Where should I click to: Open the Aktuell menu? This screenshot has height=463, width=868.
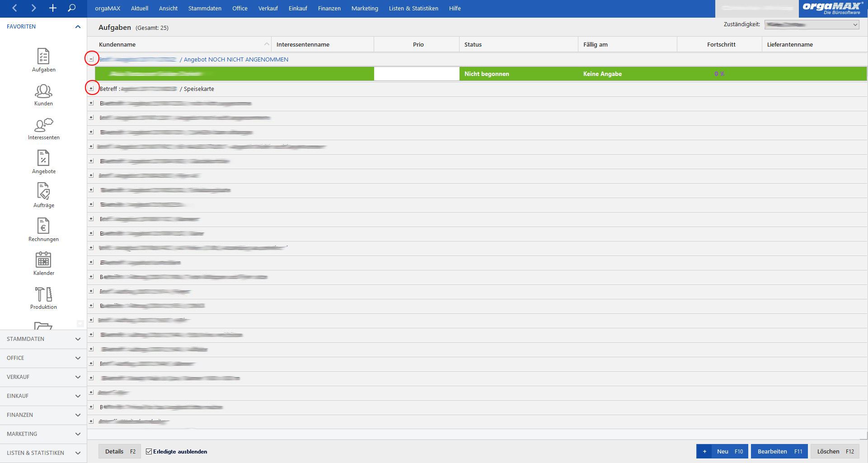coord(140,8)
